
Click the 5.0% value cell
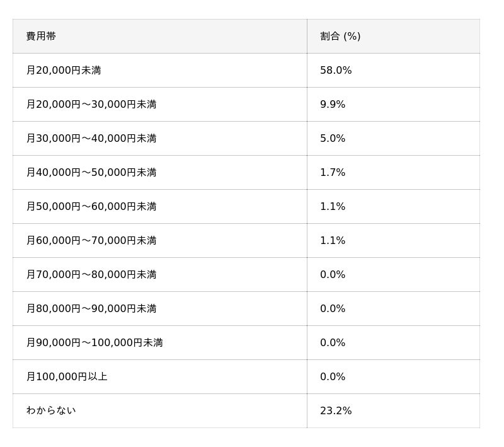coord(333,139)
